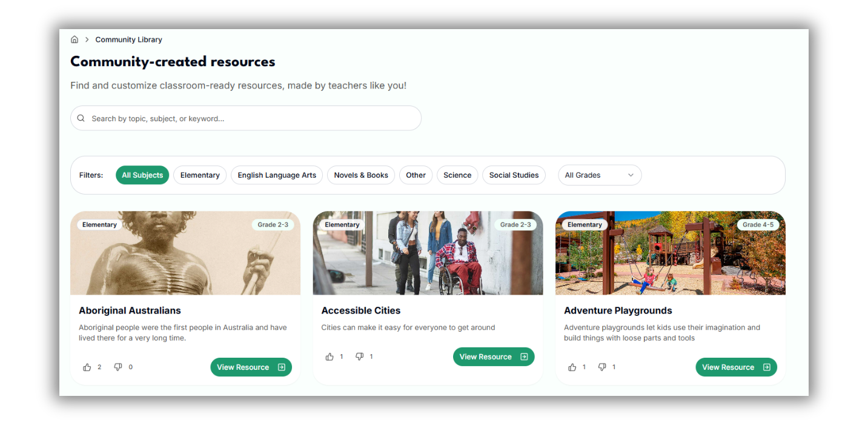The image size is (868, 425).
Task: Give thumbs up to Accessible Cities
Action: click(330, 357)
